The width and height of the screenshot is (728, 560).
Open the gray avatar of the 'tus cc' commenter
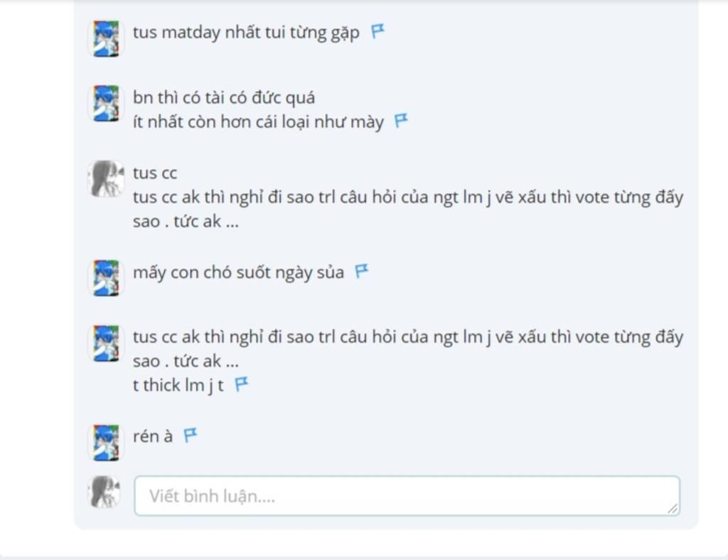tap(106, 178)
